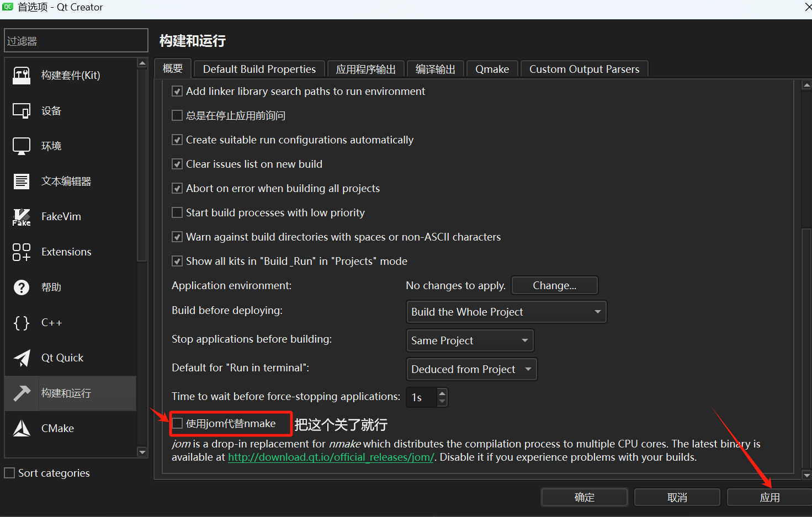Check the 使用jom代替nmake checkbox

pos(177,423)
